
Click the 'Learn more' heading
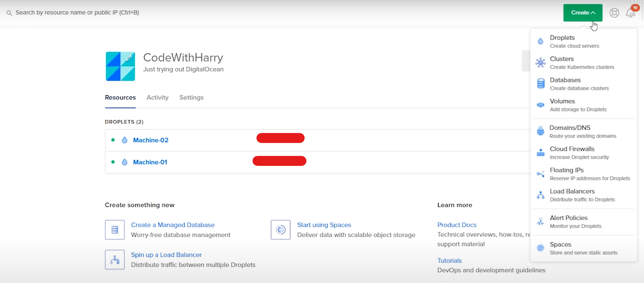455,205
